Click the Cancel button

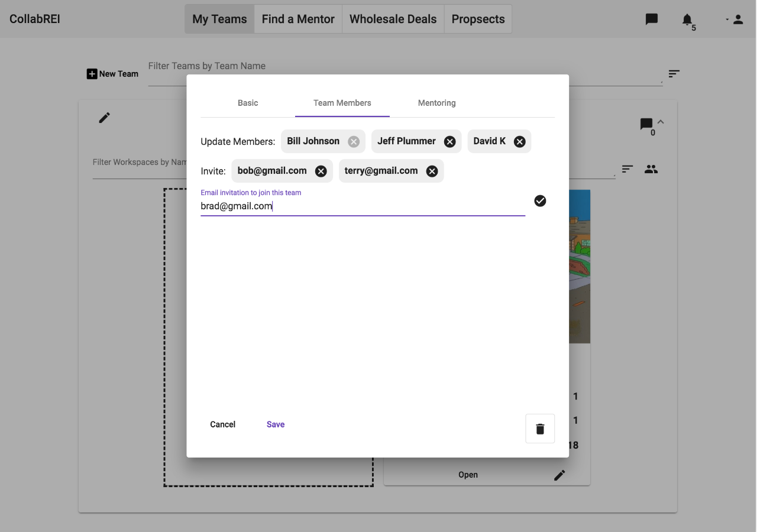tap(222, 424)
